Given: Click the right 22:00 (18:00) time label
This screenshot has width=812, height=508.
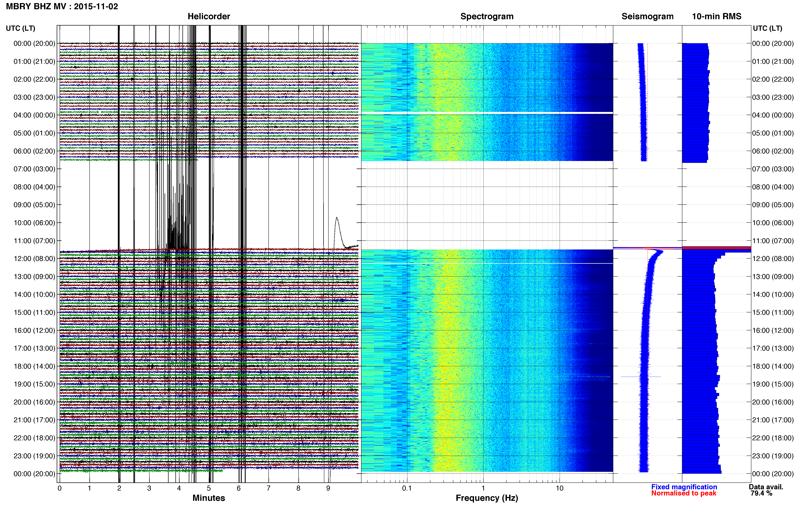Looking at the screenshot, I should point(773,438).
